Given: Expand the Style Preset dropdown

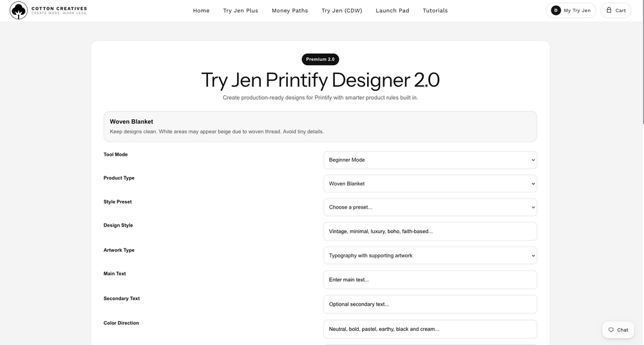Looking at the screenshot, I should pyautogui.click(x=430, y=207).
